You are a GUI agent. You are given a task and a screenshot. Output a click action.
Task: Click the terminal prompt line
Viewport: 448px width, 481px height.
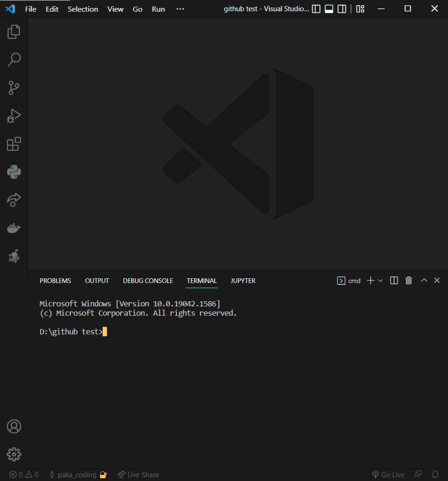pos(73,332)
